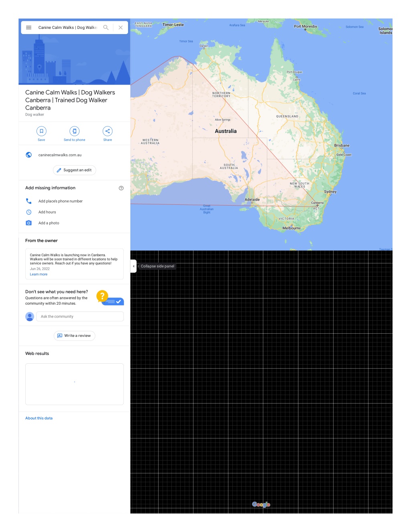Click the Save label under bookmark icon
Screen dimensions: 411x532
(x=41, y=140)
